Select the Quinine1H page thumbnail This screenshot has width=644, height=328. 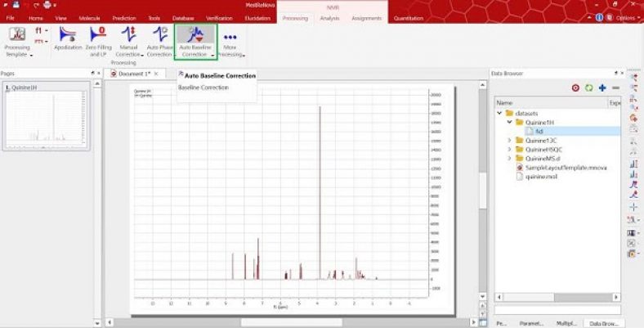tap(46, 116)
